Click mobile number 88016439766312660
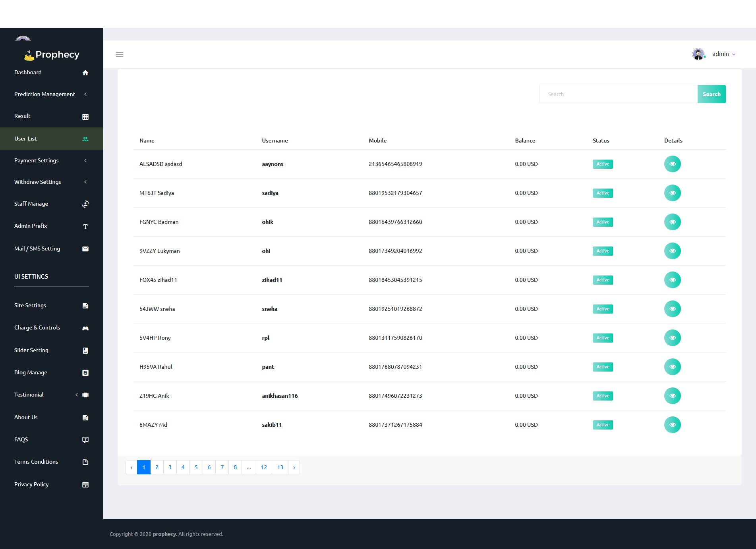 395,222
